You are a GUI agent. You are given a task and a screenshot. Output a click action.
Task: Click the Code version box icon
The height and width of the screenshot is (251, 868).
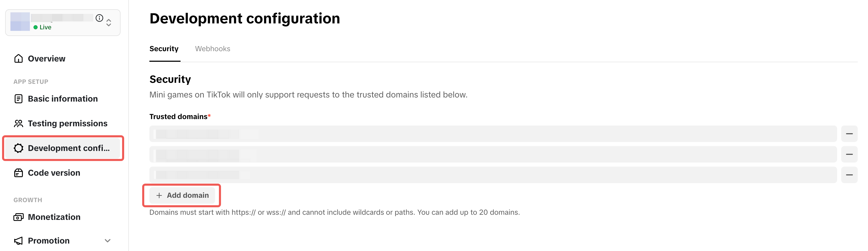(19, 173)
